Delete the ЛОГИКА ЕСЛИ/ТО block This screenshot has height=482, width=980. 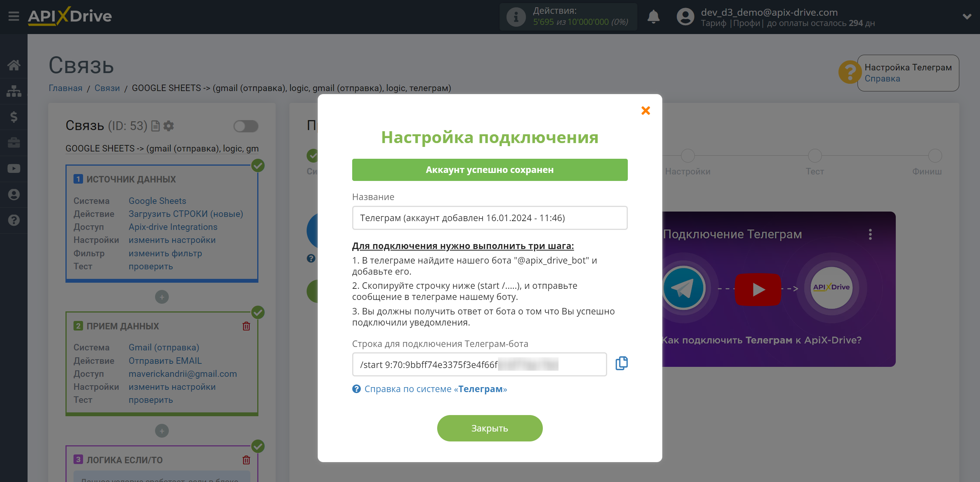pyautogui.click(x=246, y=460)
